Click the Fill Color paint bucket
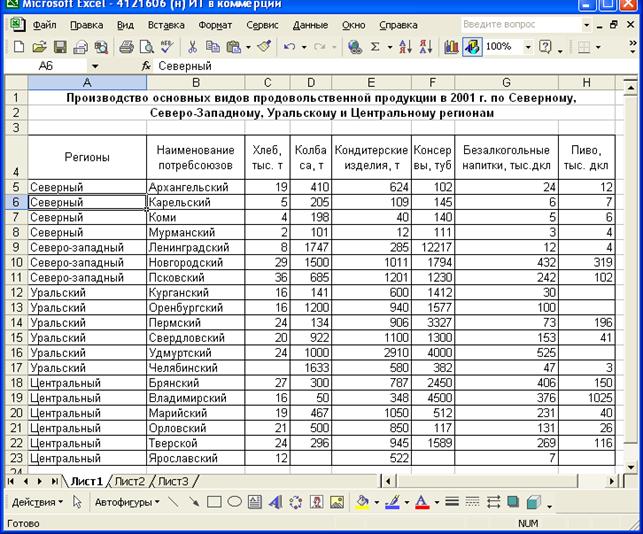 click(x=362, y=502)
